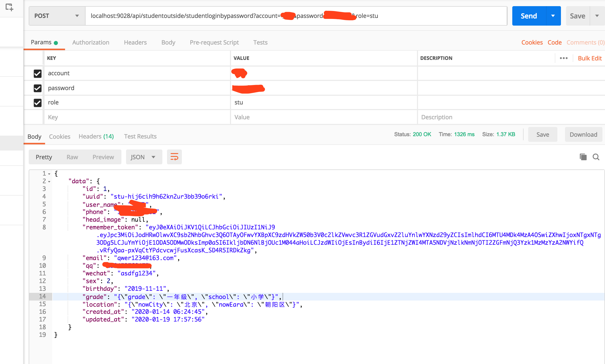Toggle the word wrap icon
The height and width of the screenshot is (364, 605).
[174, 157]
